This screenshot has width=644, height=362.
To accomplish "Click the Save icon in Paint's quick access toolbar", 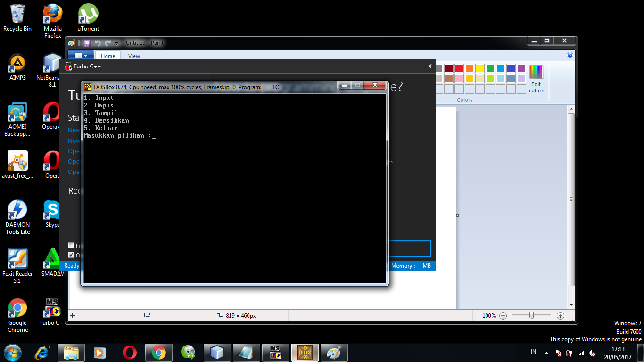I will pos(87,43).
